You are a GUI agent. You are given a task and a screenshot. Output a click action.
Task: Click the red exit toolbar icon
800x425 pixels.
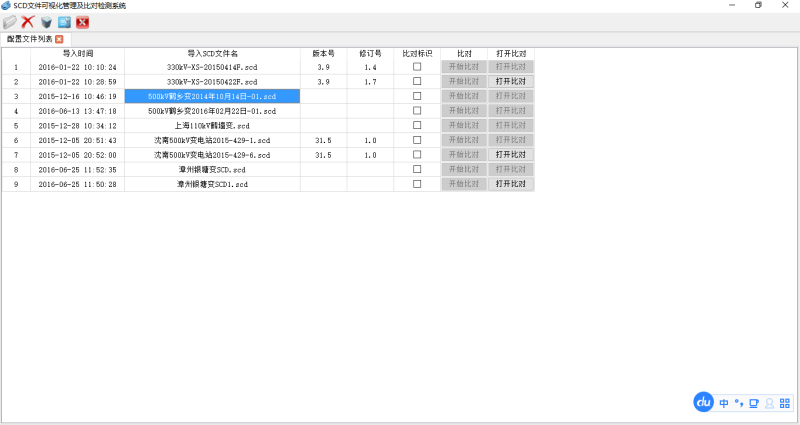82,22
